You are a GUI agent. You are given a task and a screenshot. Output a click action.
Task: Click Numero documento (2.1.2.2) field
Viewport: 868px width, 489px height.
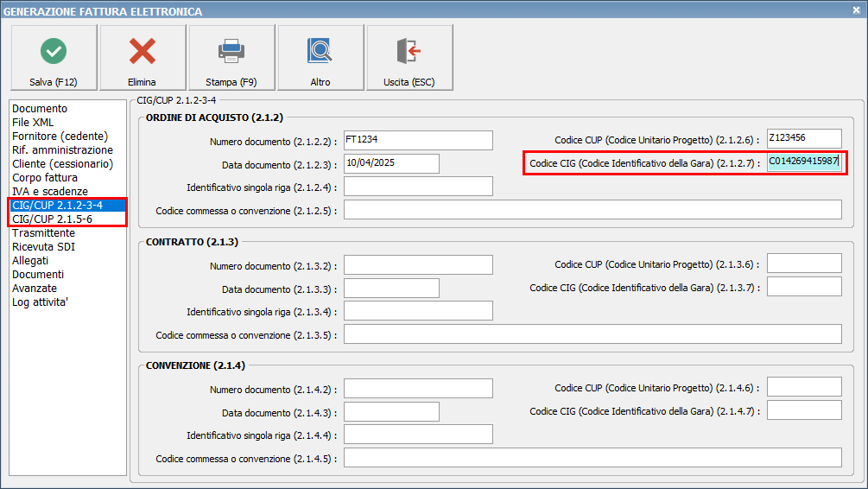(418, 140)
